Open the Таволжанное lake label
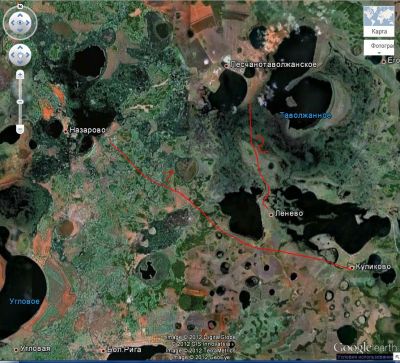 [x=305, y=116]
